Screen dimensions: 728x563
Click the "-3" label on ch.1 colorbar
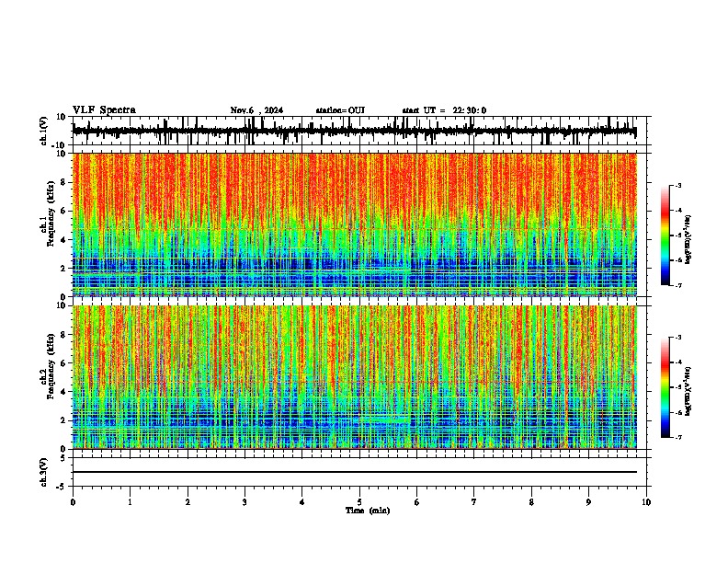pos(677,186)
